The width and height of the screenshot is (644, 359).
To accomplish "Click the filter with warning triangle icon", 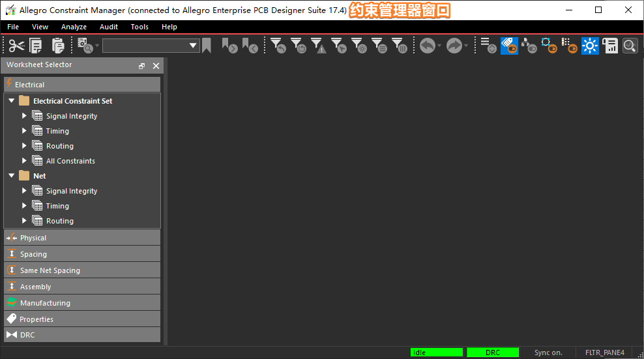I will pyautogui.click(x=318, y=46).
